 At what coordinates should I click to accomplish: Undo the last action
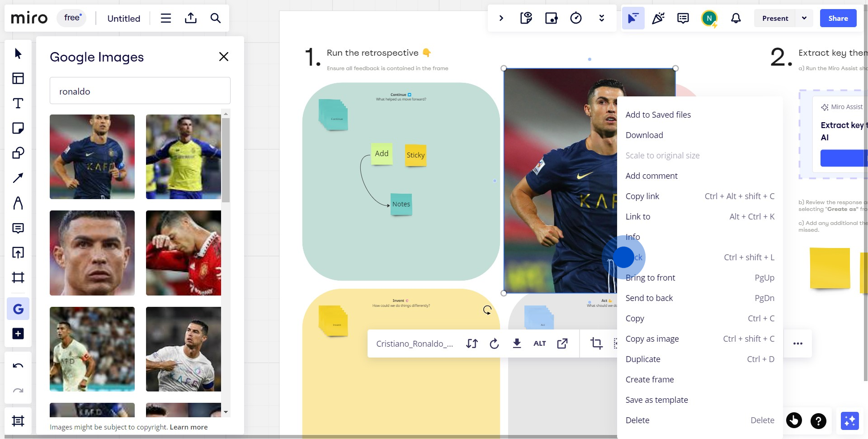pyautogui.click(x=18, y=366)
